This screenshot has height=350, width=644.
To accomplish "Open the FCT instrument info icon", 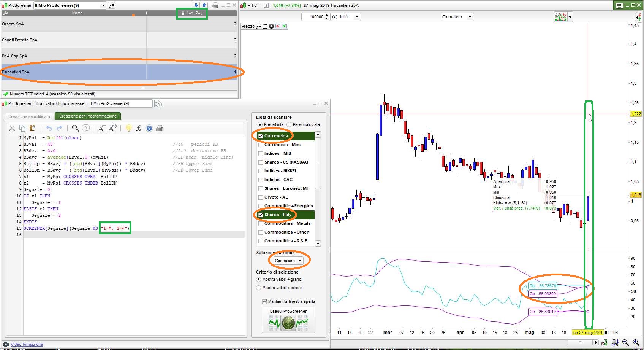I will click(x=266, y=5).
